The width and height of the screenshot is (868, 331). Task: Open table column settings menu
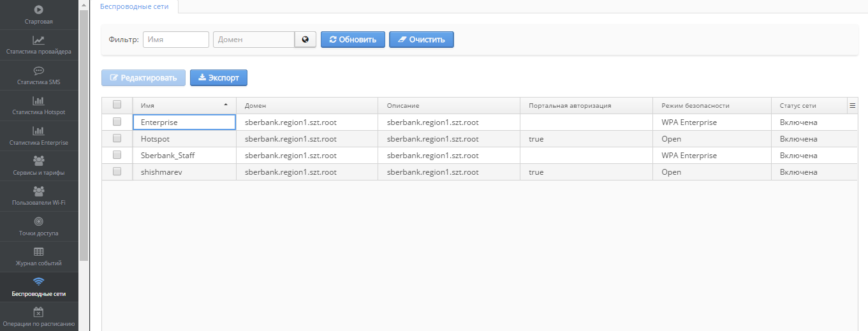coord(852,106)
